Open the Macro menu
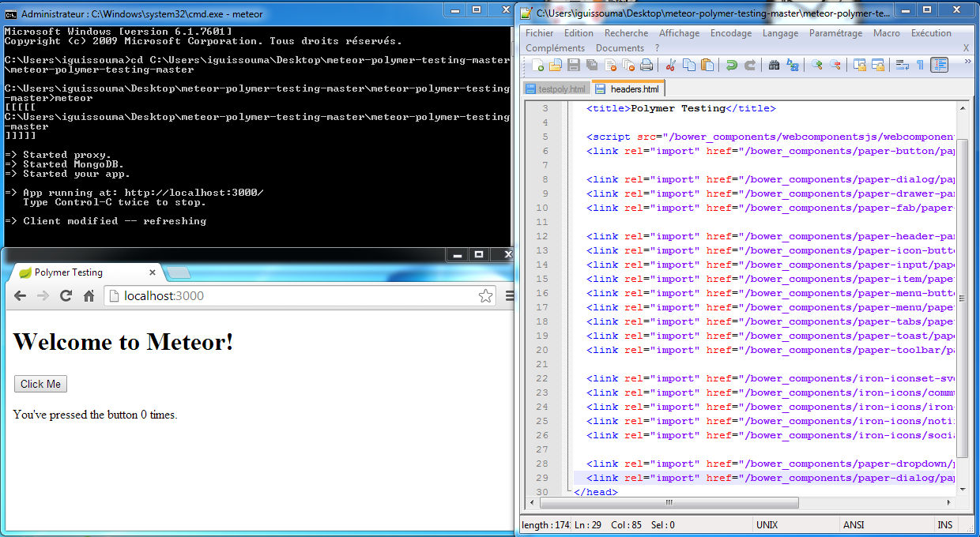 [887, 33]
